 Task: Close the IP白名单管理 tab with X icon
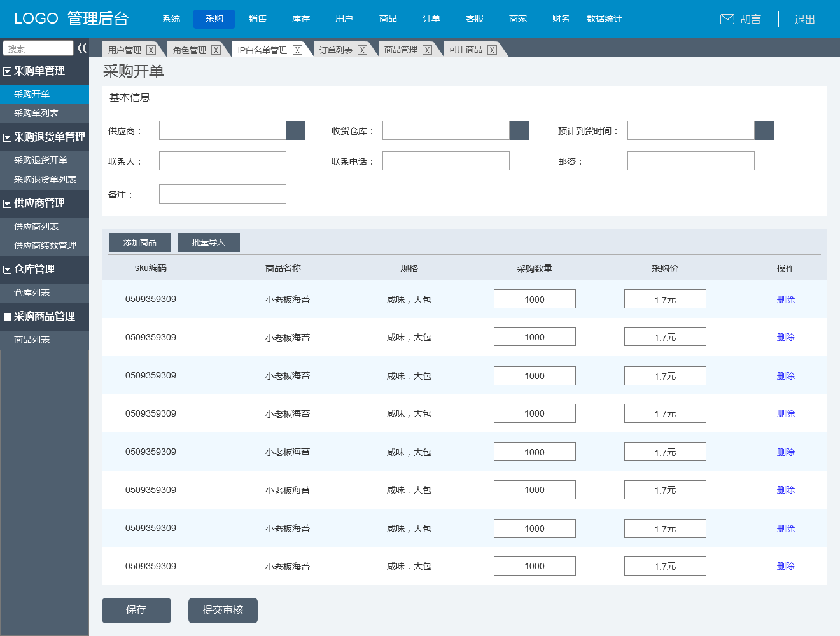297,50
